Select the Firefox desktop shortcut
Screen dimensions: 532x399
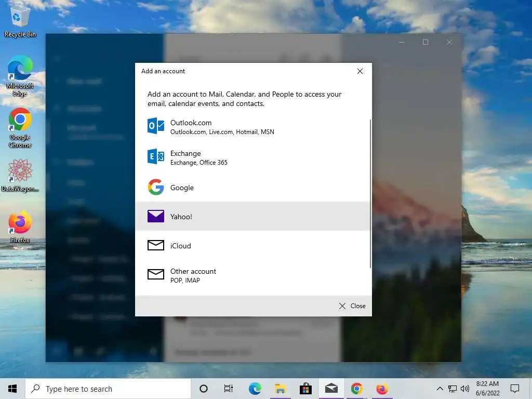click(x=20, y=227)
